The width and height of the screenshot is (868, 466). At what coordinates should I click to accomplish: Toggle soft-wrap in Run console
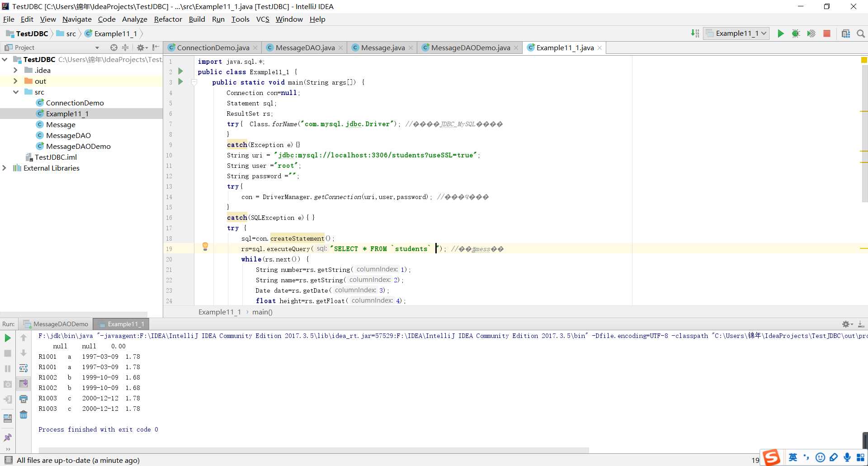[24, 369]
